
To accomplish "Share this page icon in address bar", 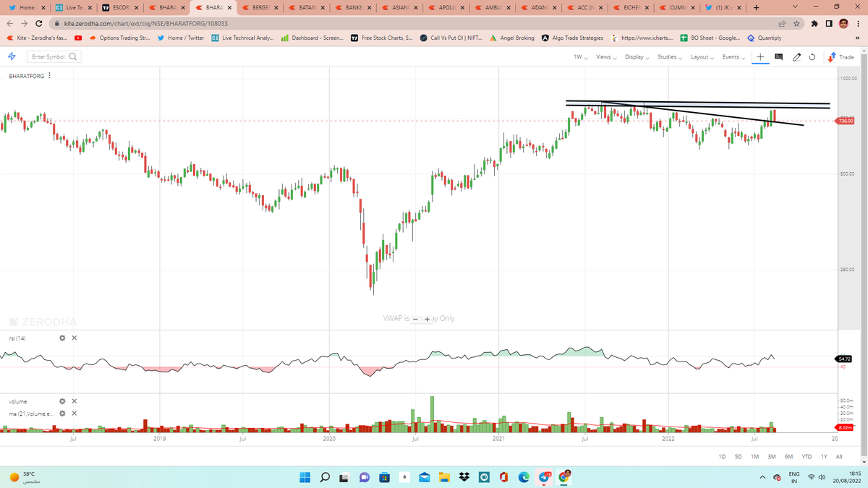I will click(781, 23).
